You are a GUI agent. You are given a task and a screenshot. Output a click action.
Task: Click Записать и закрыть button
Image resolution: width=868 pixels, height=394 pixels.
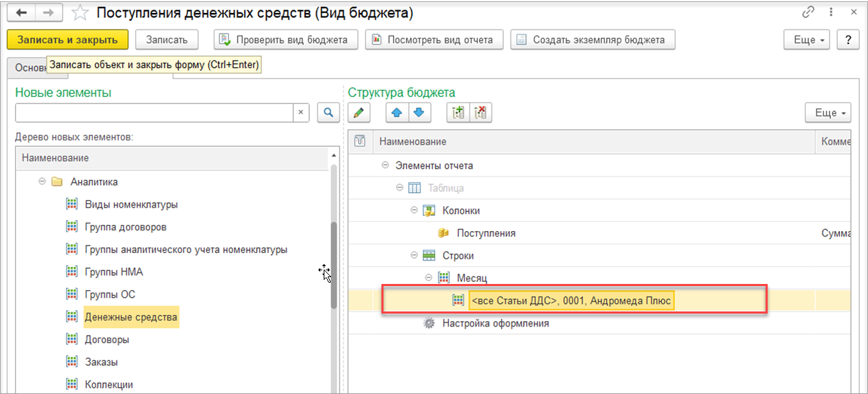point(67,40)
